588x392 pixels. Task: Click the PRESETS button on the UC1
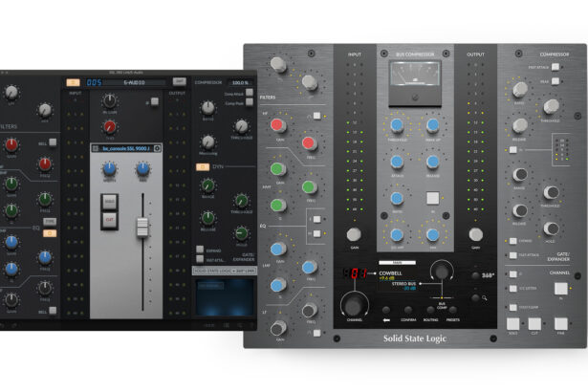(453, 310)
